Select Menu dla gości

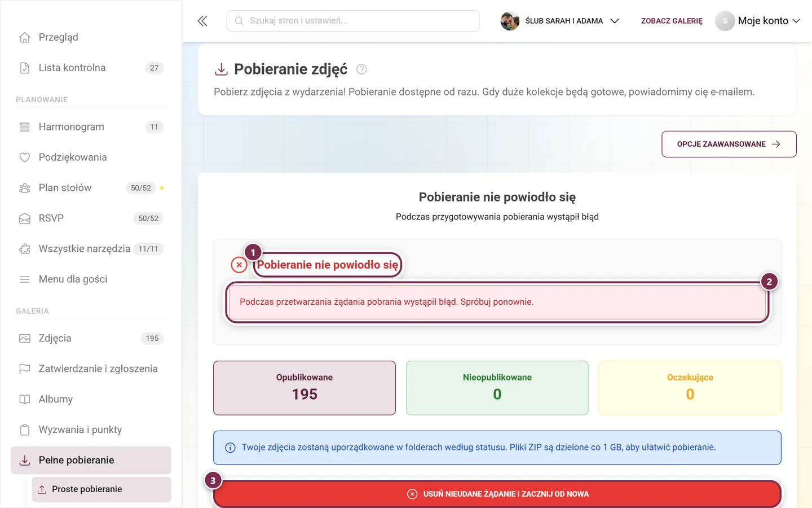pyautogui.click(x=91, y=279)
